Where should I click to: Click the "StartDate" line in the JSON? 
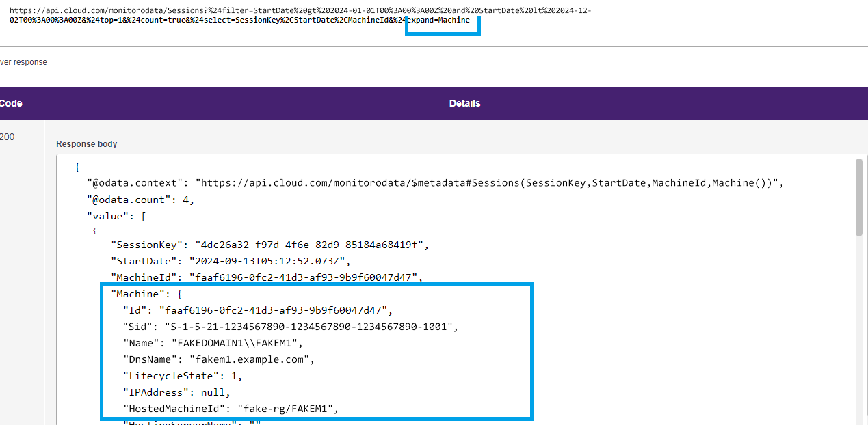click(231, 261)
